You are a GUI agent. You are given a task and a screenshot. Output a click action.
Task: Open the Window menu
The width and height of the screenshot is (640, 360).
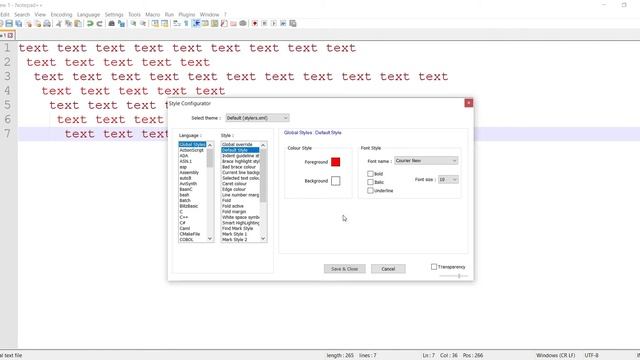pos(209,15)
